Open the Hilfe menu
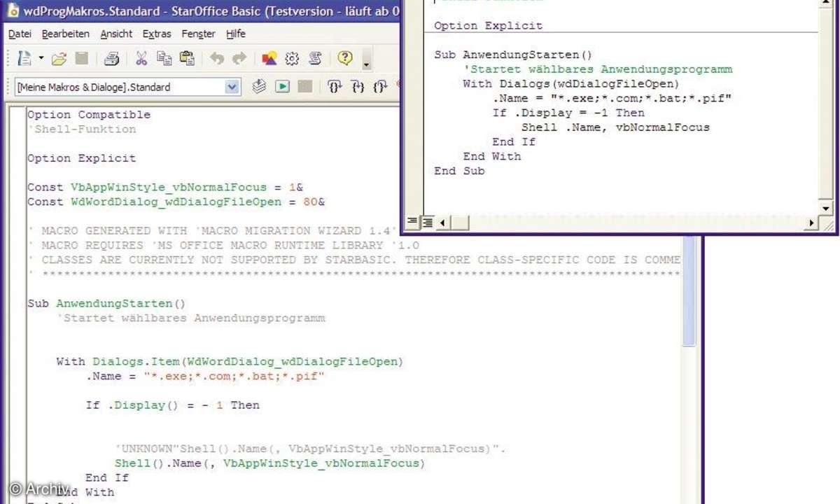Viewport: 840px width, 504px height. click(x=236, y=34)
